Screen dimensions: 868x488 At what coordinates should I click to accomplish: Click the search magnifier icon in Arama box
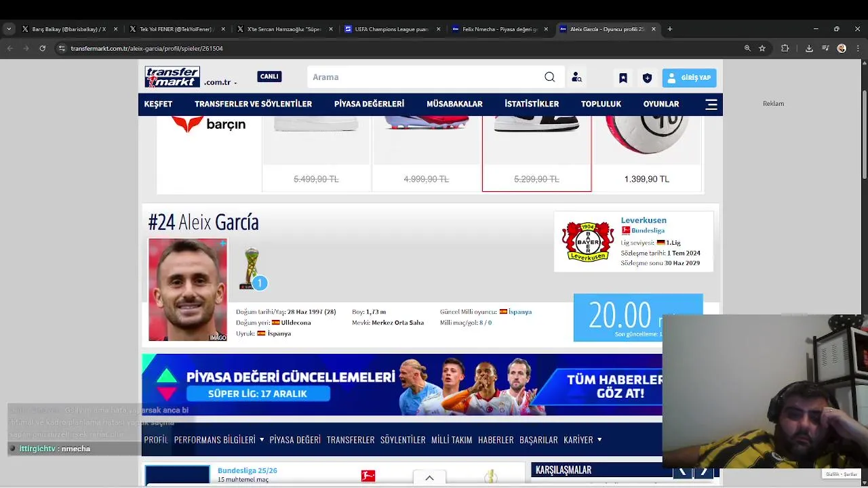coord(550,77)
